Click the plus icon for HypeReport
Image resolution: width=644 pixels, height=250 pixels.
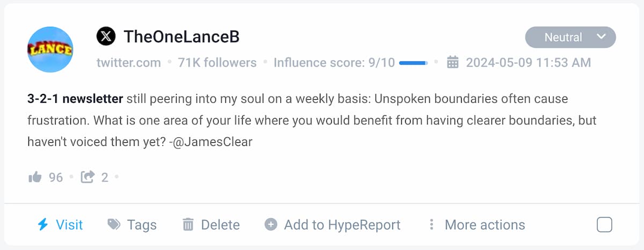click(x=271, y=224)
